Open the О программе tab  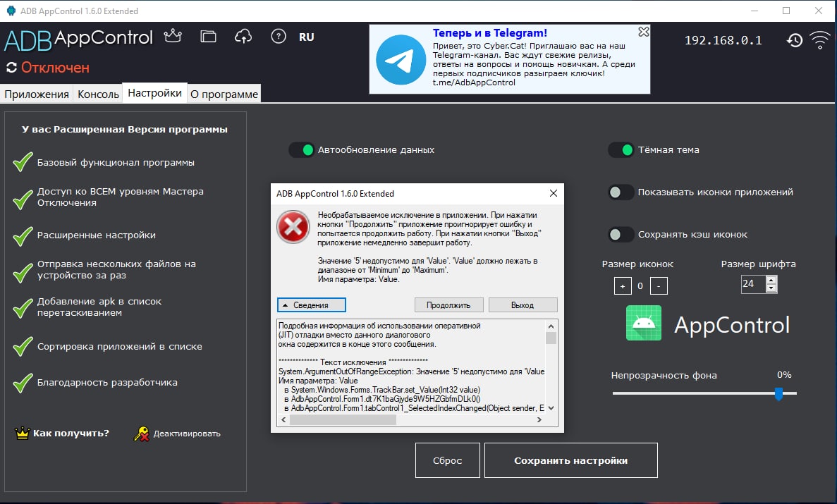[224, 94]
